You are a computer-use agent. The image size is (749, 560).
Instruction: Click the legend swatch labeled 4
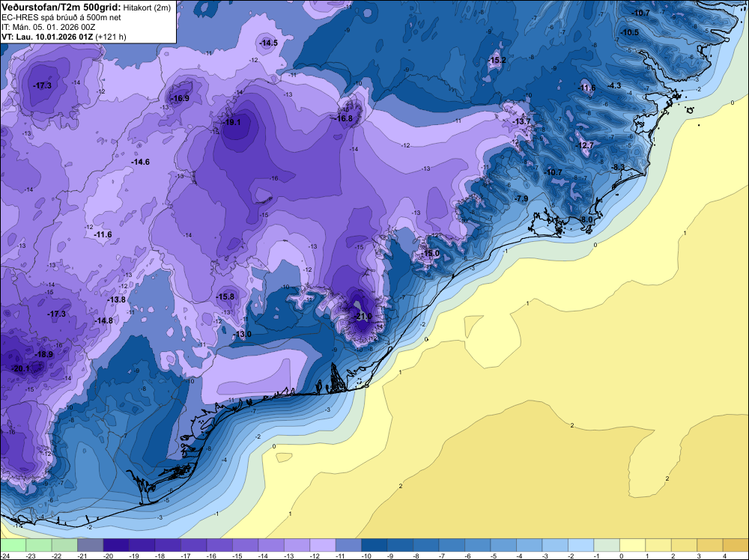pos(736,545)
